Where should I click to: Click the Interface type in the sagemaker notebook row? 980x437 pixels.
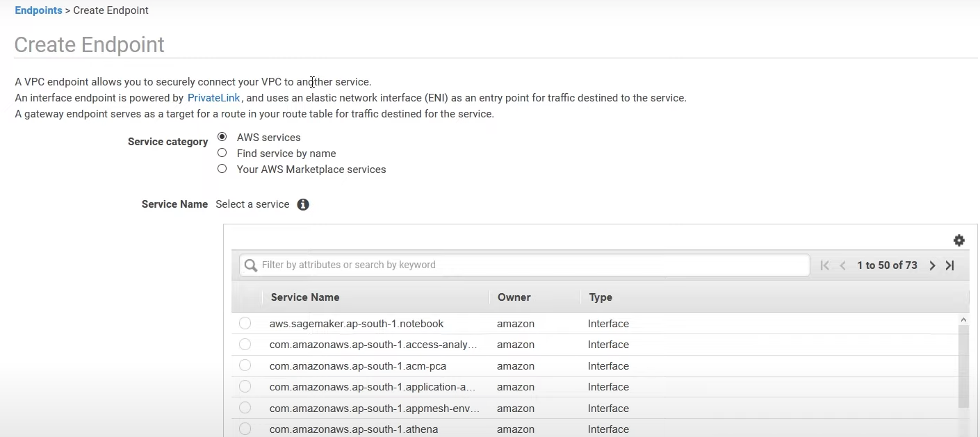pos(608,324)
